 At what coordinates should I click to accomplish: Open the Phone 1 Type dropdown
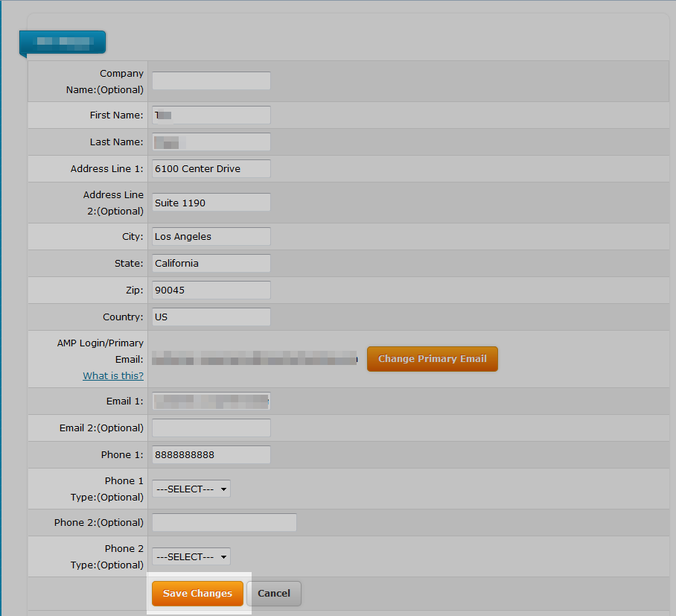tap(191, 489)
